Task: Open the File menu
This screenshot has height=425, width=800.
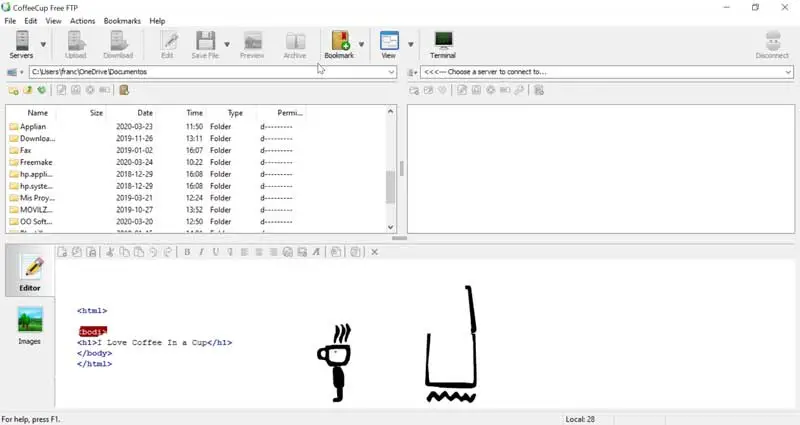Action: pyautogui.click(x=10, y=21)
